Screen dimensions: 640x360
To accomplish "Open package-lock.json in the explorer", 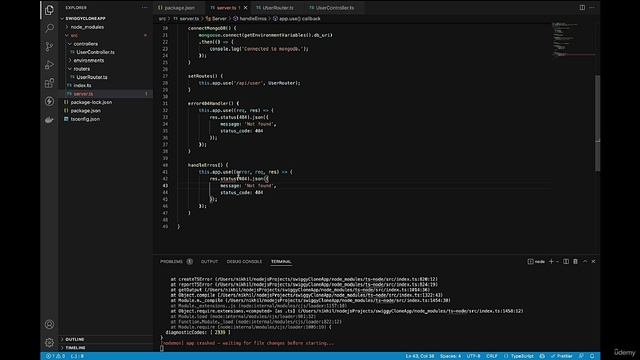I will pos(91,102).
